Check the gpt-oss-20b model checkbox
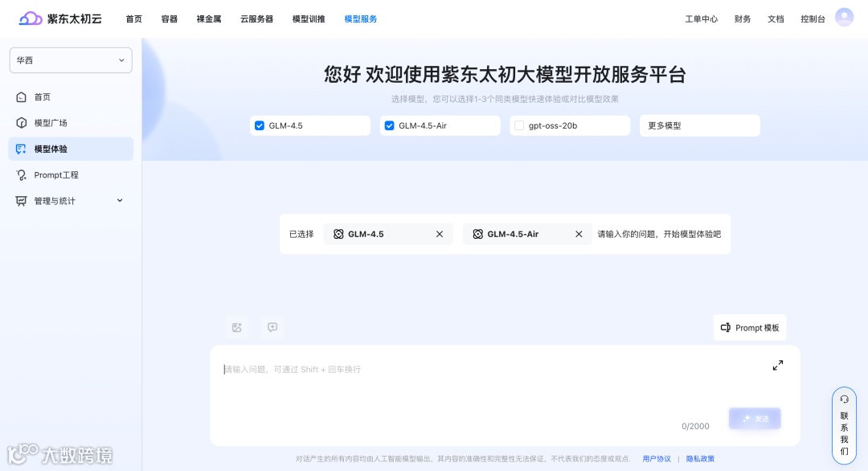Screen dimensions: 868x471 pos(519,125)
